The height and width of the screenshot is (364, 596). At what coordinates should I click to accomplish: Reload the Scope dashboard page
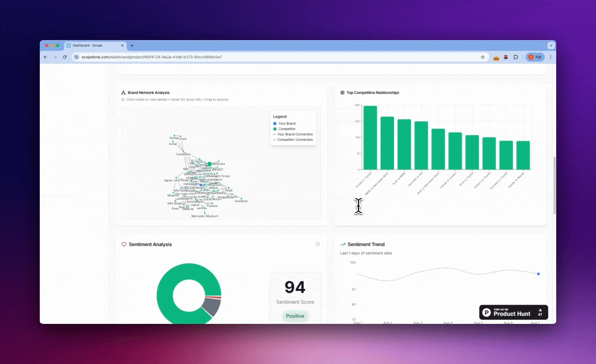(x=65, y=57)
